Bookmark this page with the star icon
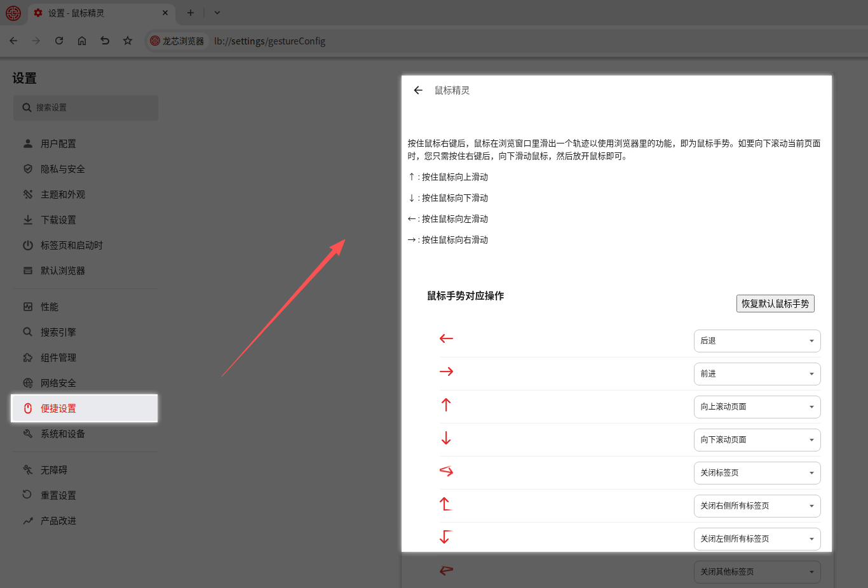 point(128,41)
